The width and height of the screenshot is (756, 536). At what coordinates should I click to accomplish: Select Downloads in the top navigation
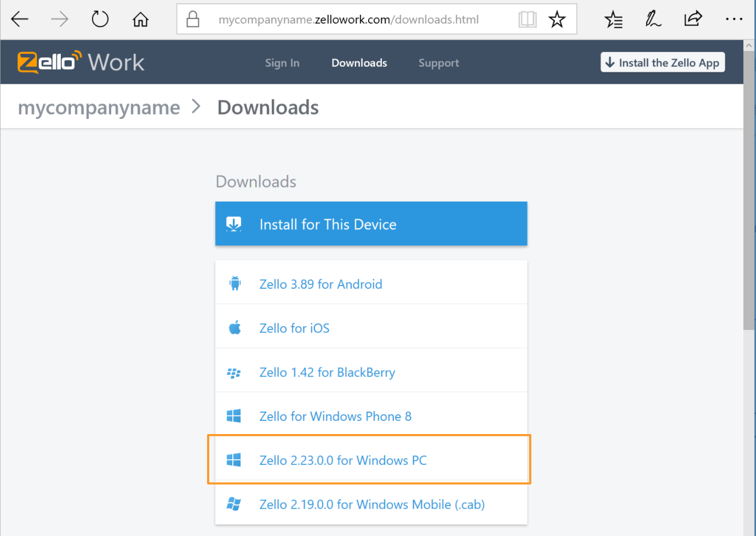pyautogui.click(x=359, y=63)
